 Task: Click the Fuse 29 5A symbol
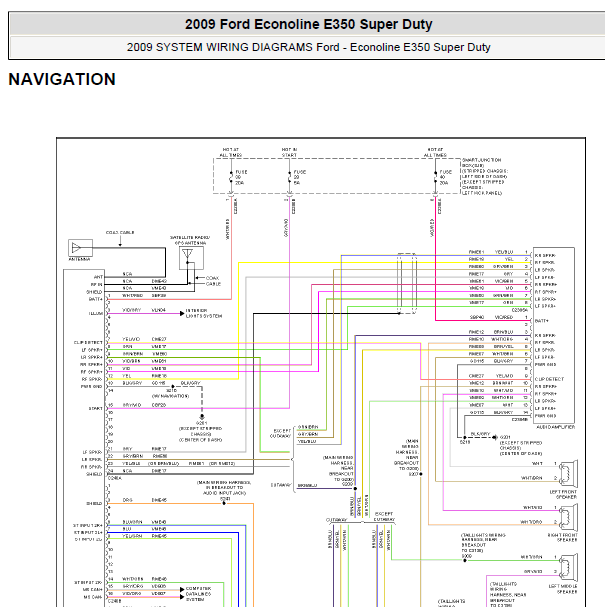290,177
